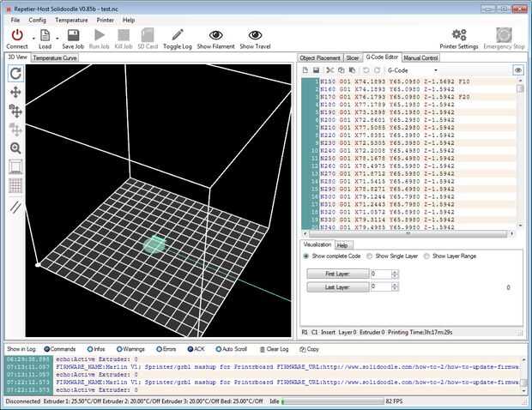This screenshot has height=410, width=532.
Task: Switch to the Object Placement tab
Action: (x=320, y=57)
